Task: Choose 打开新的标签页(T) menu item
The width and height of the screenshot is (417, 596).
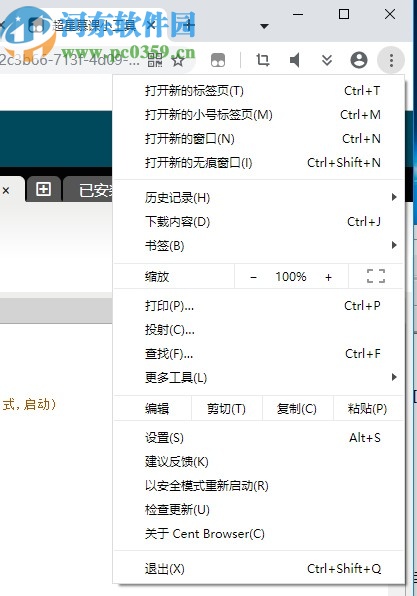Action: [x=258, y=90]
